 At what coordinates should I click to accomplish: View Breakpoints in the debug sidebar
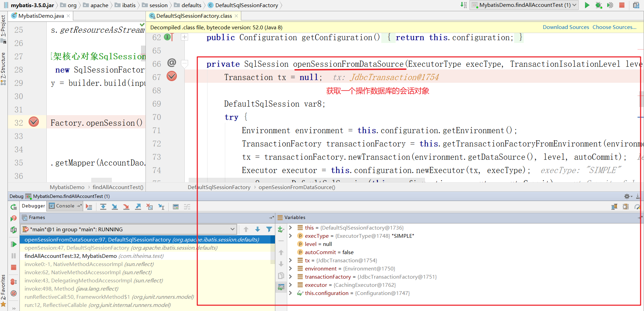pyautogui.click(x=14, y=282)
